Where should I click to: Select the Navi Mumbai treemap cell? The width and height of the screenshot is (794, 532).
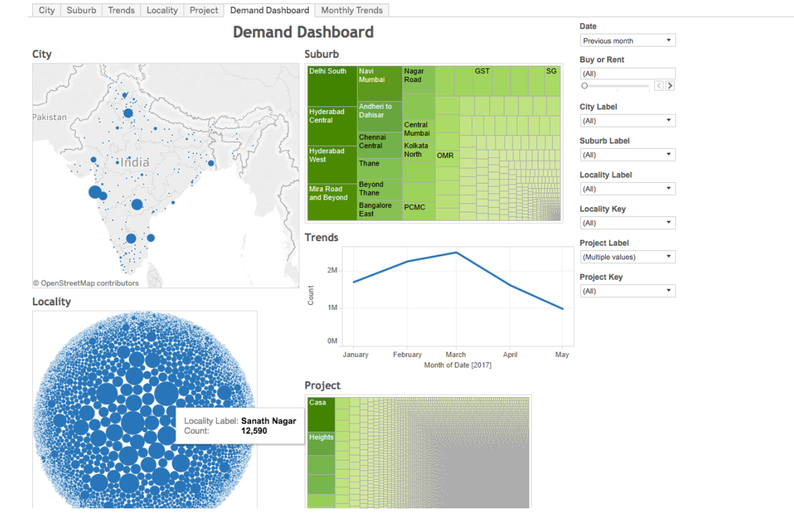380,84
